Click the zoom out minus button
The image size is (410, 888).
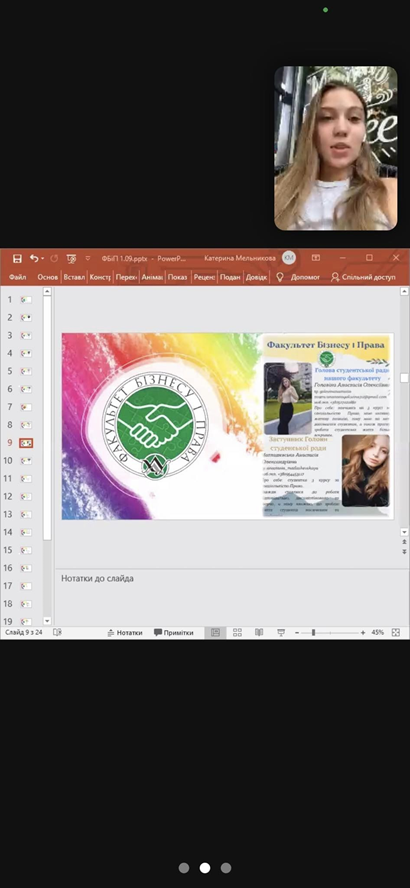297,633
